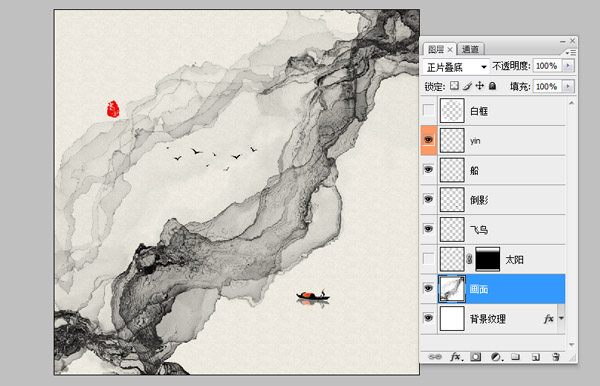600x386 pixels.
Task: Click the fill percentage field
Action: pyautogui.click(x=547, y=86)
